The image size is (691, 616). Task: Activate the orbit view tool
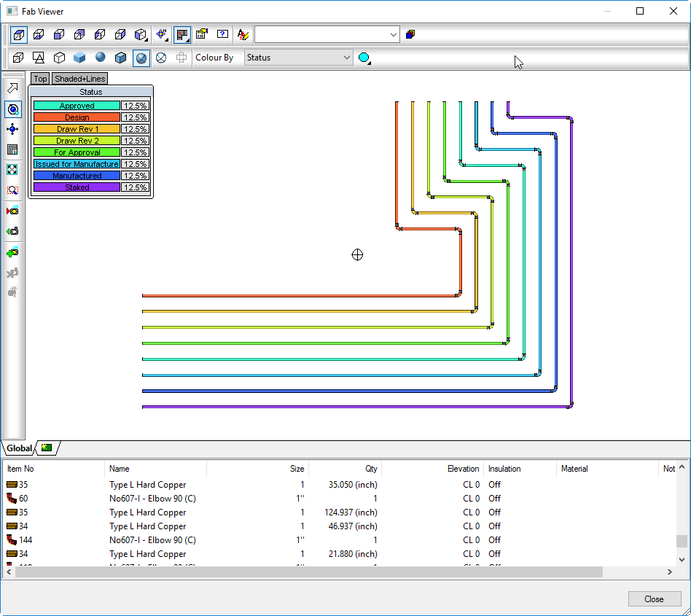pyautogui.click(x=12, y=109)
